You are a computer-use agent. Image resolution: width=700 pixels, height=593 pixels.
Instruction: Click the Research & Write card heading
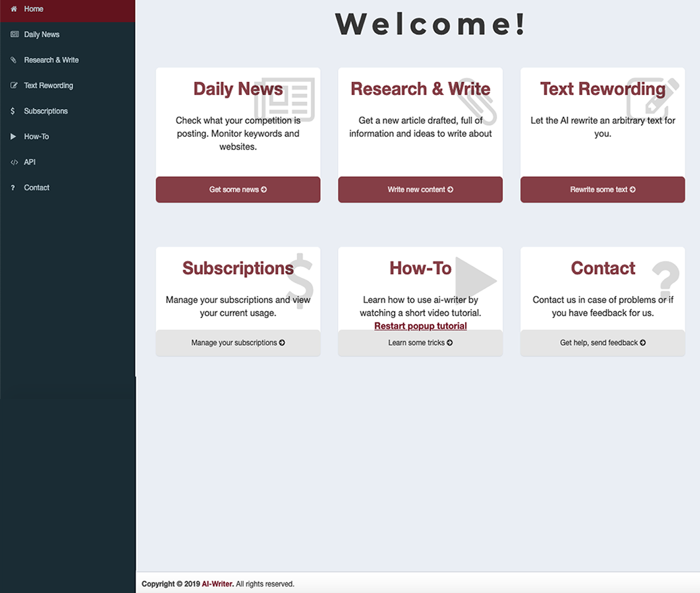420,89
